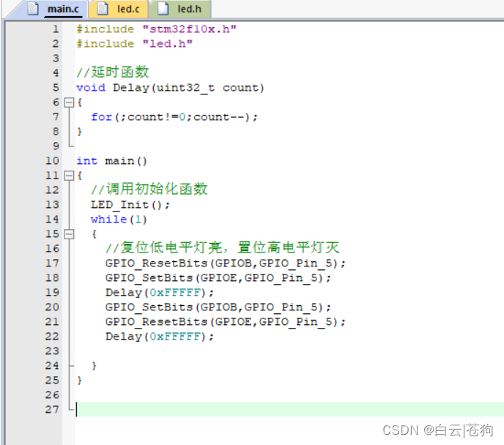This screenshot has width=504, height=445.
Task: Open the led.c tab
Action: tap(119, 9)
